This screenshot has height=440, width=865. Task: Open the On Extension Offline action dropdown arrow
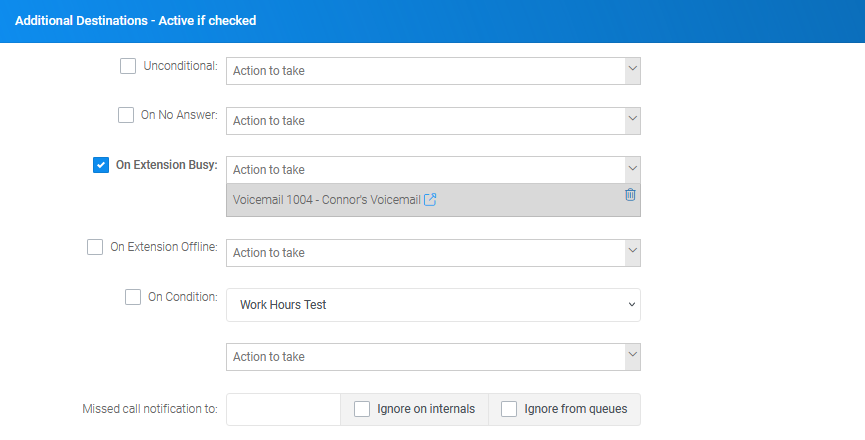pyautogui.click(x=633, y=253)
